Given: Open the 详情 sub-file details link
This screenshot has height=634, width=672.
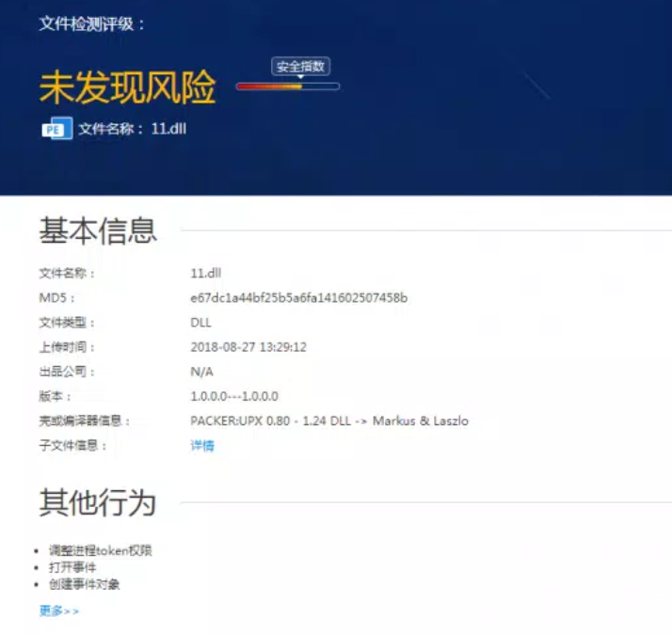Looking at the screenshot, I should pyautogui.click(x=202, y=446).
